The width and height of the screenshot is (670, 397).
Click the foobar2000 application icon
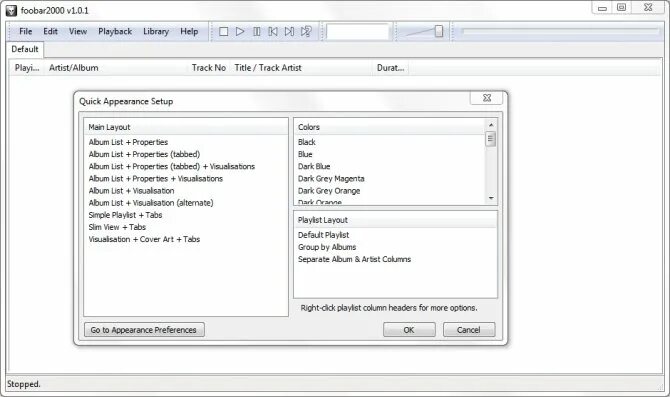11,10
